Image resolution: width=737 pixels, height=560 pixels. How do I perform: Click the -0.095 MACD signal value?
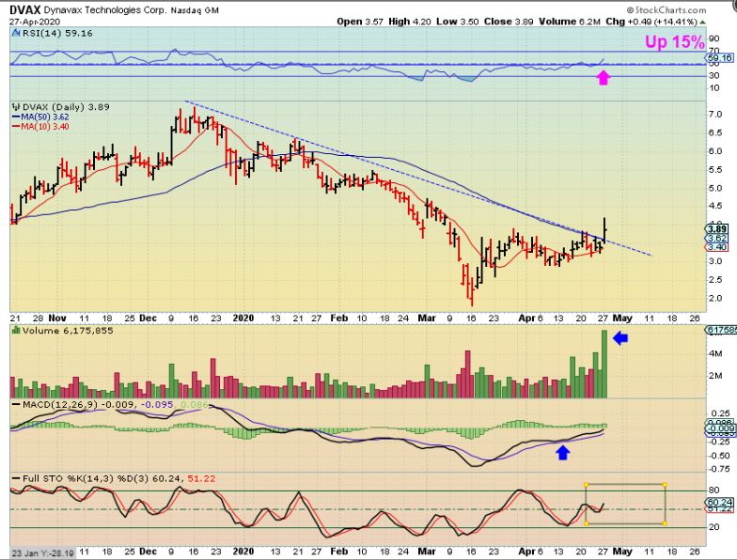[158, 404]
